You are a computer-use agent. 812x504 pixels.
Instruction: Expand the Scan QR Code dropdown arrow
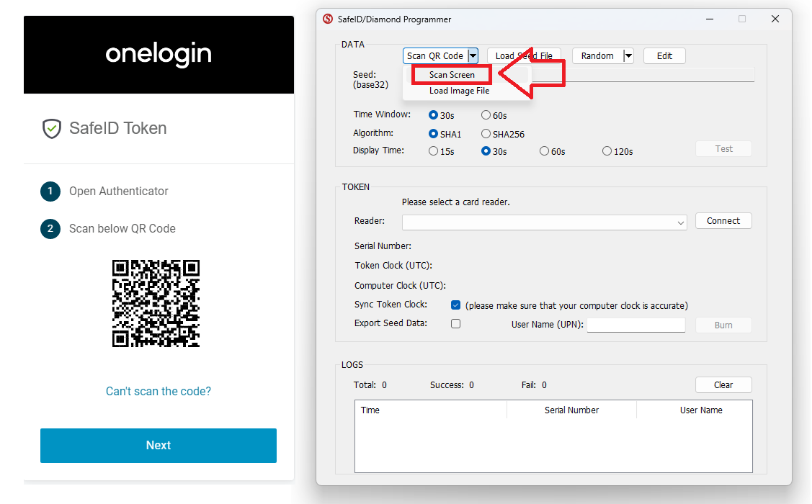473,56
